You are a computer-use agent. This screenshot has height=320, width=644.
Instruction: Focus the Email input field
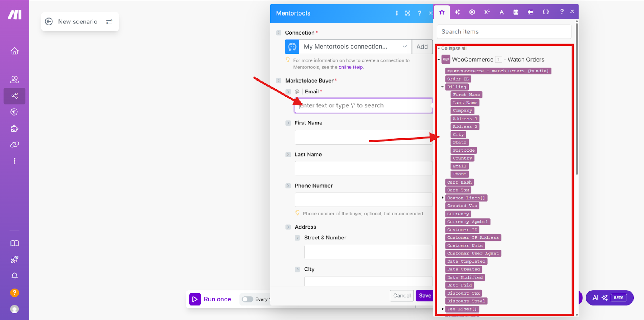(364, 105)
